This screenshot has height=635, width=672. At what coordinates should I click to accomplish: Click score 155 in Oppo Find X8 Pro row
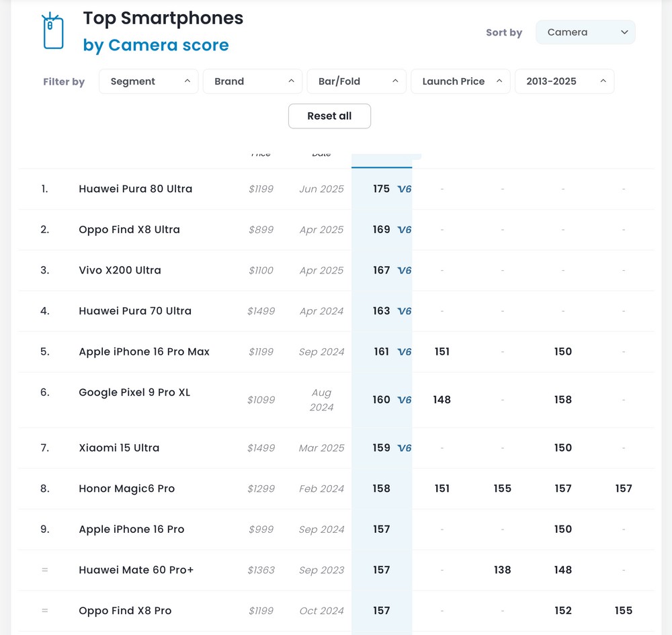[x=624, y=611]
